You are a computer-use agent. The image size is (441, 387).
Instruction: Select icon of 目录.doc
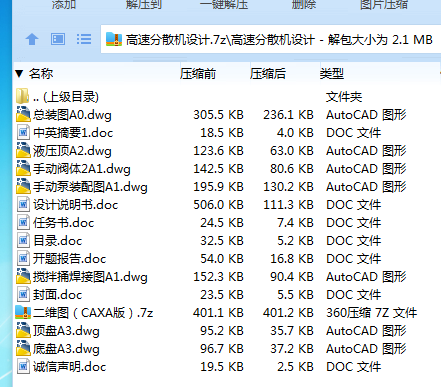(23, 240)
